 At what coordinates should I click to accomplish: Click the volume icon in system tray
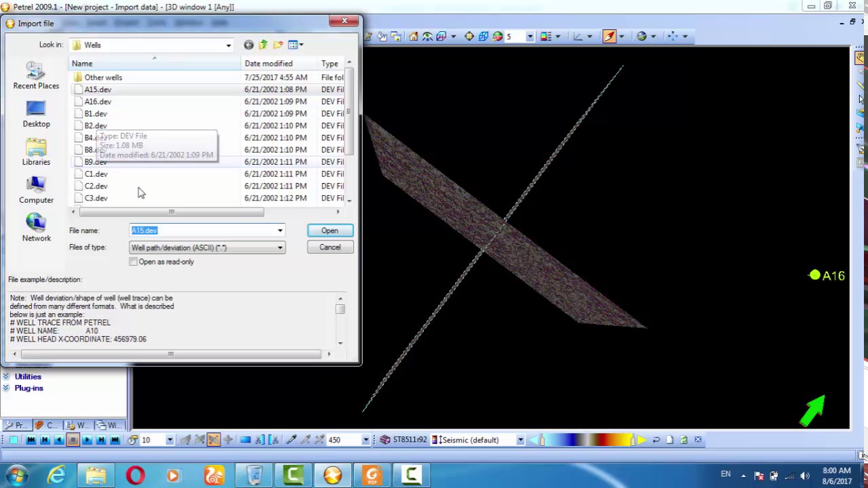804,476
